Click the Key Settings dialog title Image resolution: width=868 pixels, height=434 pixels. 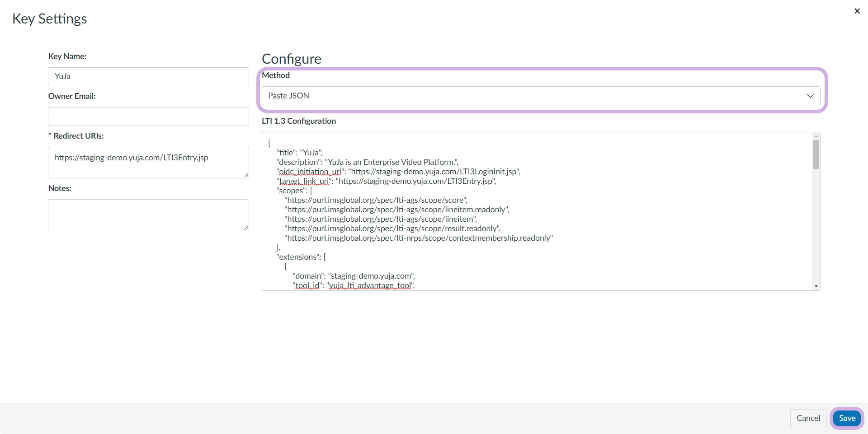click(50, 19)
